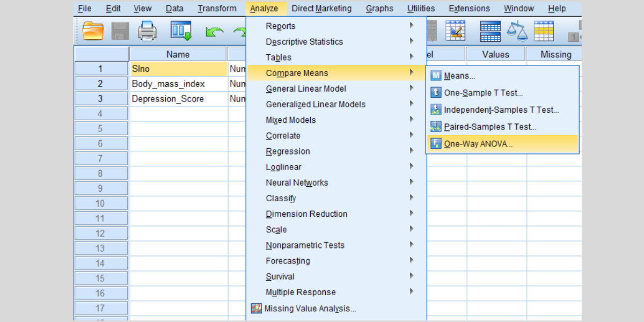
Task: Choose One-Way ANOVA option
Action: pos(502,144)
